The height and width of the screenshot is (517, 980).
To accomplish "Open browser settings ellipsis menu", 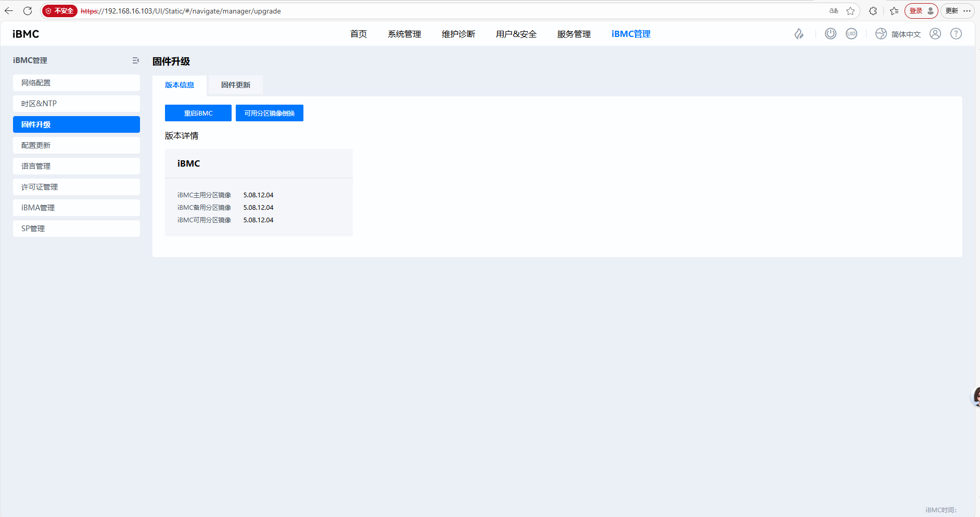I will [967, 11].
